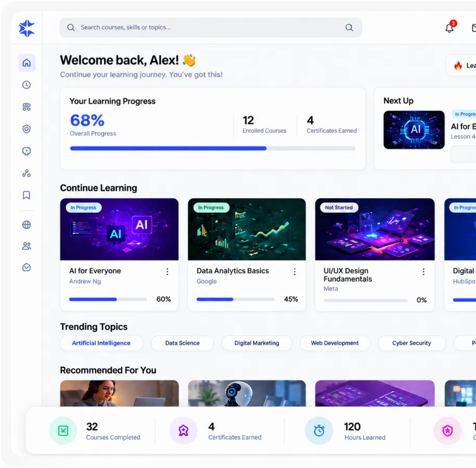Open UI/UX Design Fundamentals course thumbnail

click(x=375, y=229)
